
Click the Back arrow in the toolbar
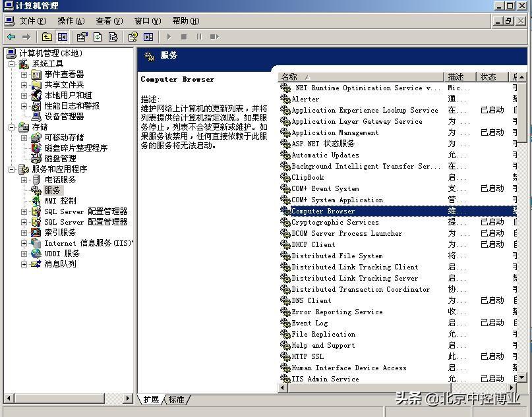[11, 37]
